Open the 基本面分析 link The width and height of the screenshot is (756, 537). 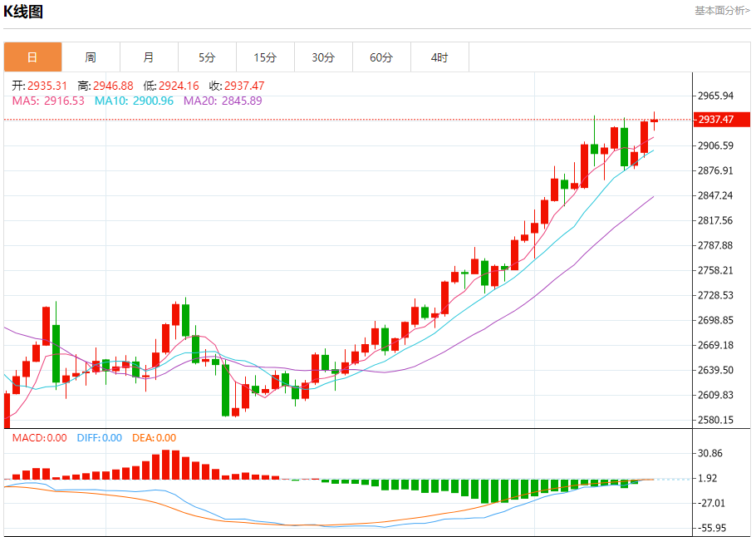click(x=722, y=11)
